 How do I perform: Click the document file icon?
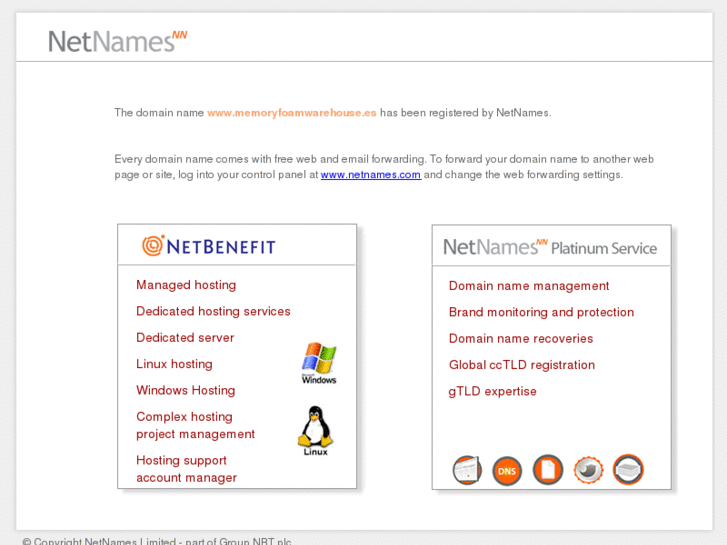[548, 470]
